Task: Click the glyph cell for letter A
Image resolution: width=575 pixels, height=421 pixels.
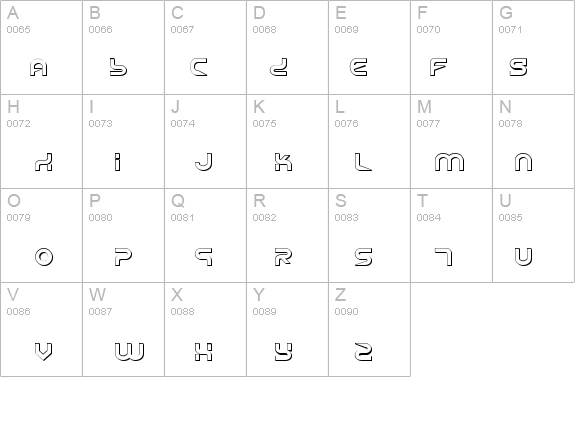Action: [x=41, y=47]
